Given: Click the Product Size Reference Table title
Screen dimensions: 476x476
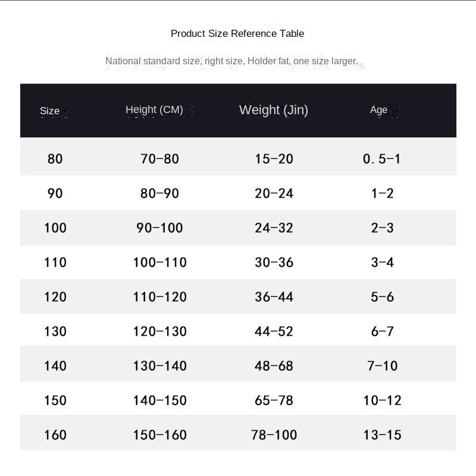Looking at the screenshot, I should click(237, 33).
